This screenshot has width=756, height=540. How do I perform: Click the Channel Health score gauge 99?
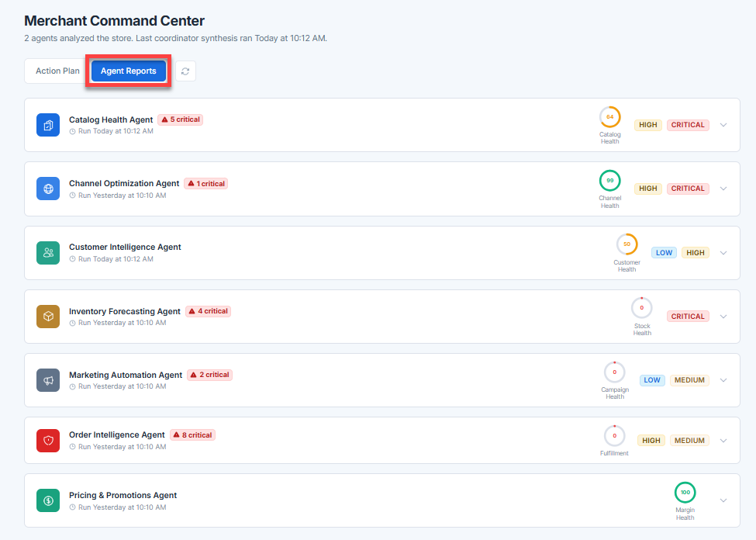[x=610, y=181]
